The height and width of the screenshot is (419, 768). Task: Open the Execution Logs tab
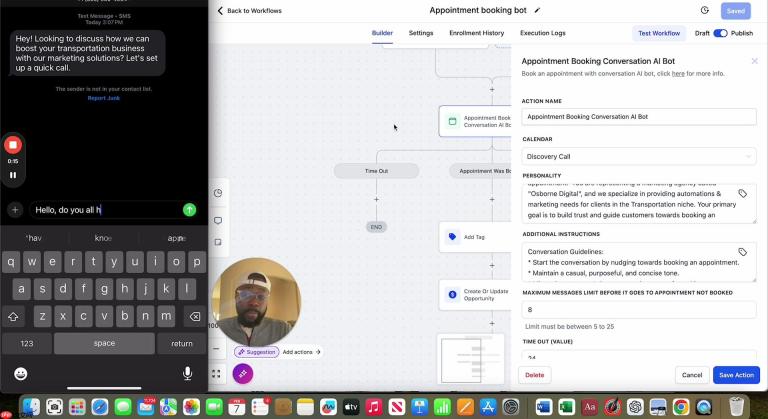point(543,33)
